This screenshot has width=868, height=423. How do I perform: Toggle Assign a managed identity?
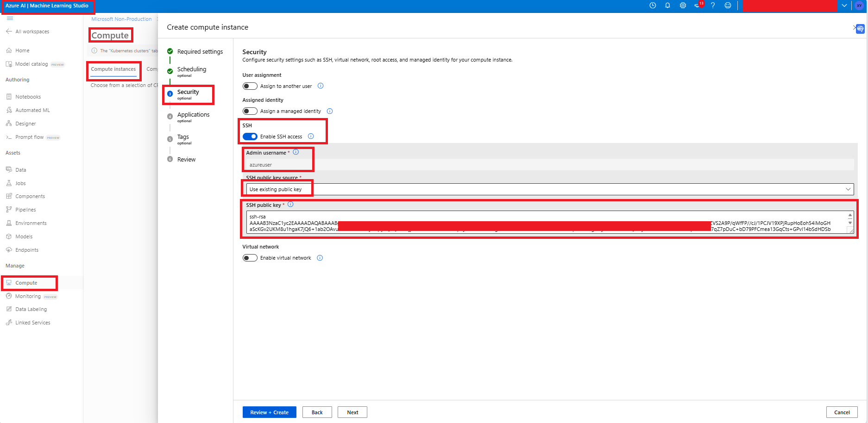coord(250,111)
